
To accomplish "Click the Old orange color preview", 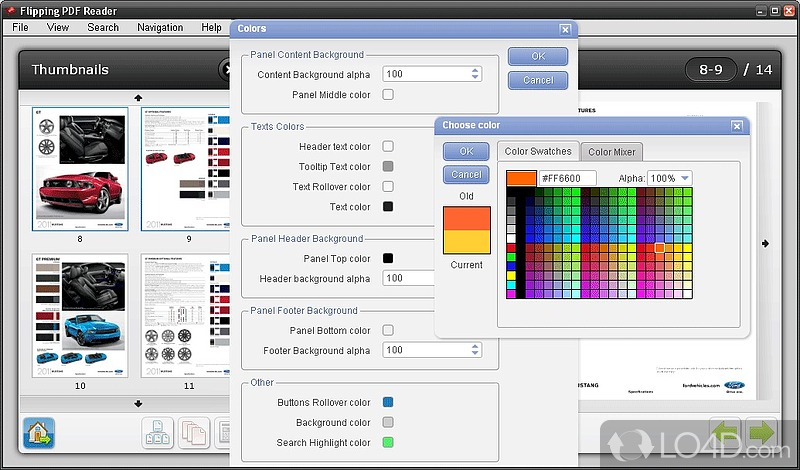I will click(x=467, y=218).
